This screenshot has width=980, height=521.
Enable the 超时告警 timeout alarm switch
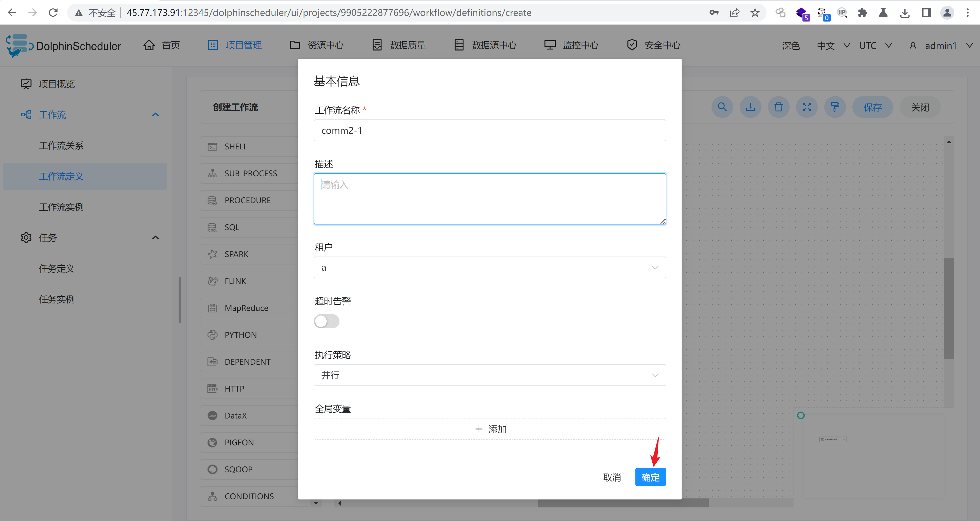click(x=326, y=321)
